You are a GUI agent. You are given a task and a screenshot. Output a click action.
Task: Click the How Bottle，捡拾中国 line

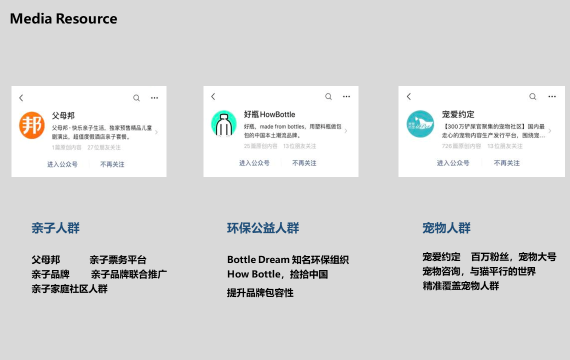tap(278, 274)
